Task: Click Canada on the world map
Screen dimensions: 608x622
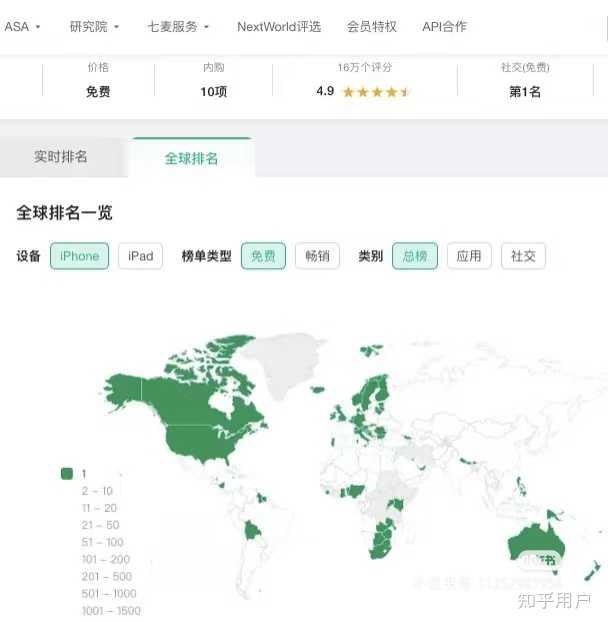Action: [186, 401]
